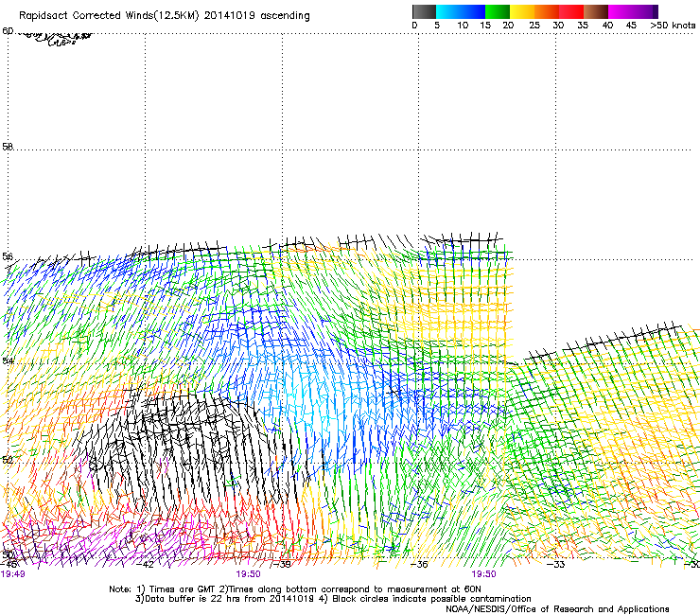Click the note 'Black circles indicate possible contamination'
700x615 pixels.
(431, 599)
